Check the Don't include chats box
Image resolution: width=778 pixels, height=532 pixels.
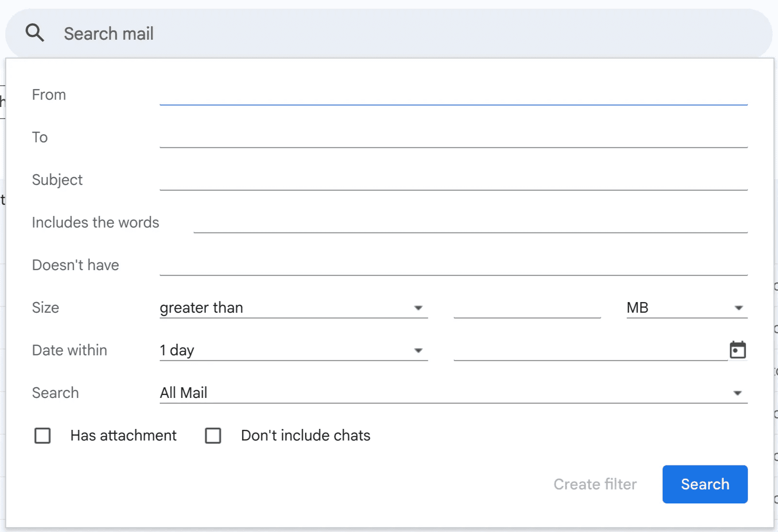pos(213,436)
